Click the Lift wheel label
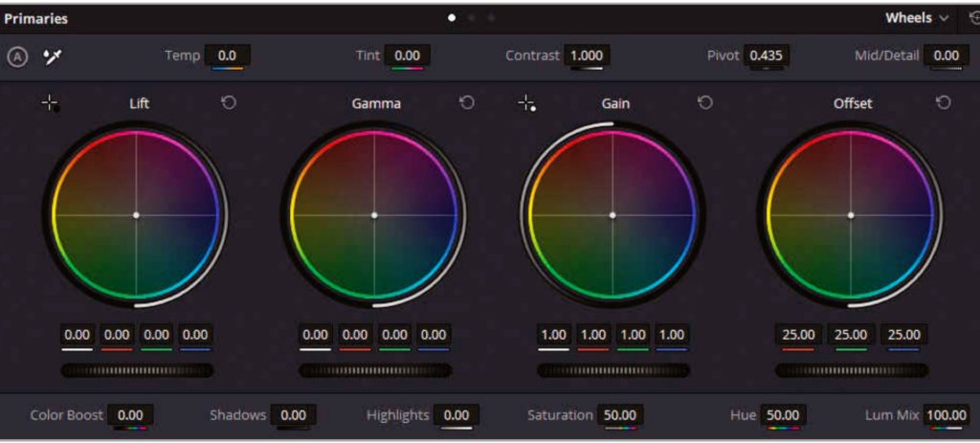 [x=139, y=103]
